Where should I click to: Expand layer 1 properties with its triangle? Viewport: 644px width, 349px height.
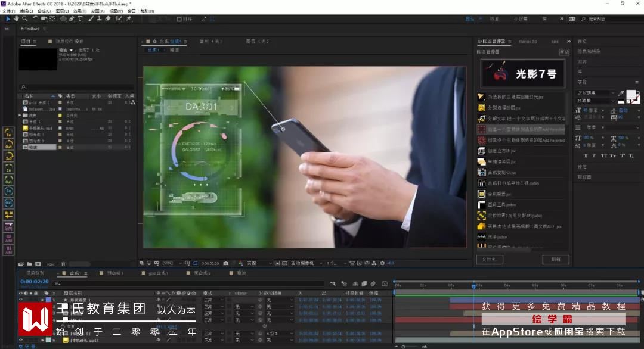pos(43,300)
